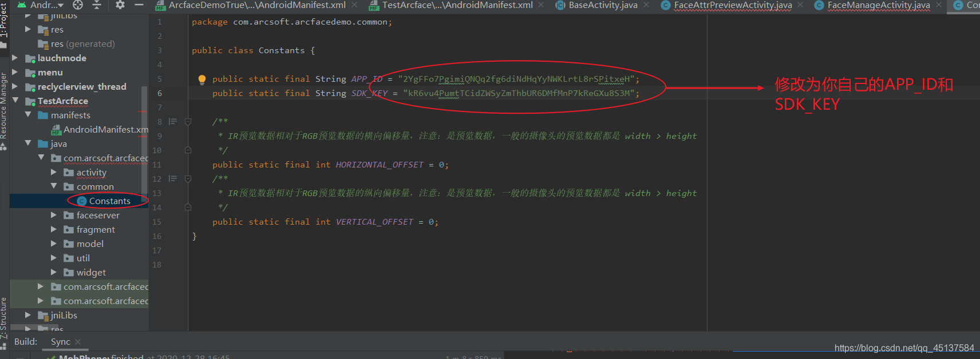Click the SDK_KEY string value in editor
This screenshot has height=359, width=980.
tap(519, 93)
